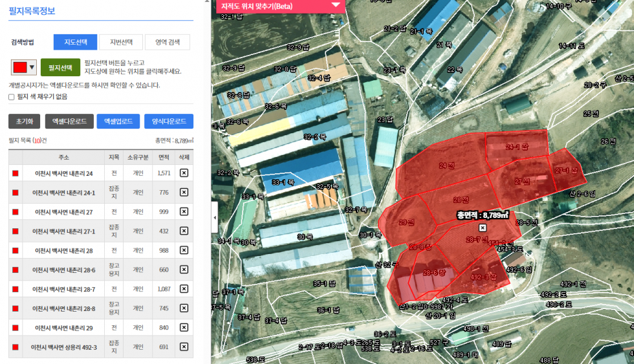Click the 소유구분 column header
This screenshot has width=634, height=364.
coord(138,157)
